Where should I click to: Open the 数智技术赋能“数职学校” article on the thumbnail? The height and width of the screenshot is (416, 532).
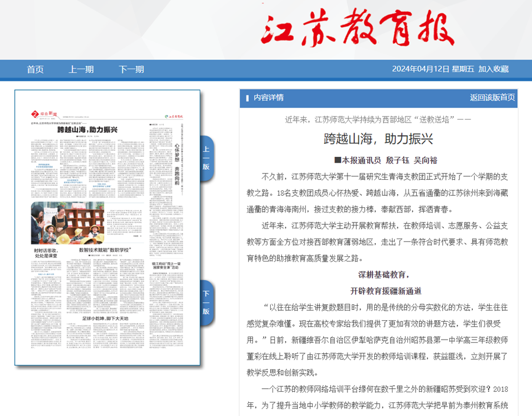tap(105, 250)
